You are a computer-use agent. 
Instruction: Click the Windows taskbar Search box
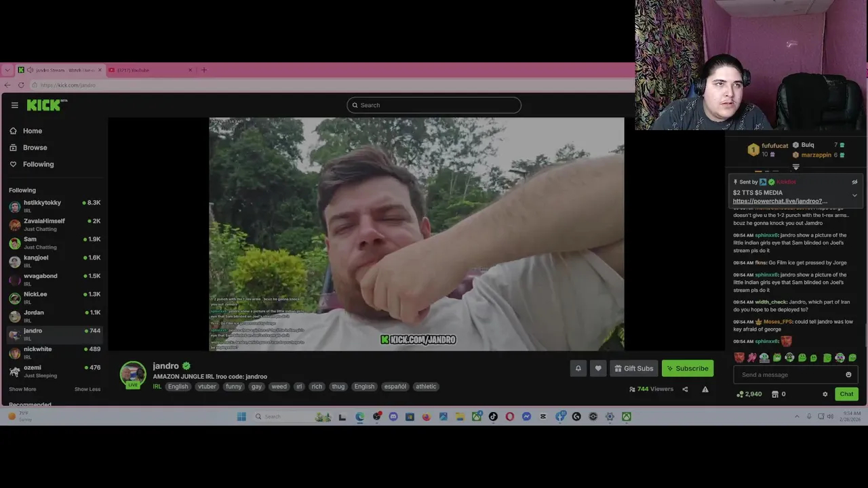click(x=292, y=417)
